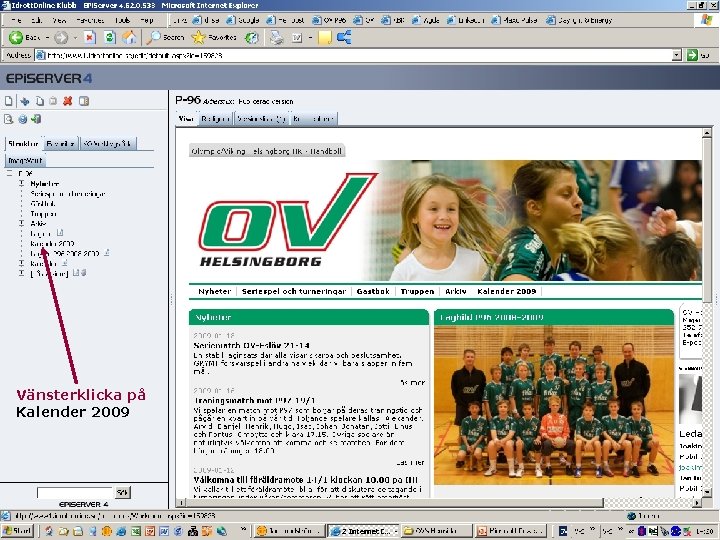Click Kalender 2009 link in site navigation
Image resolution: width=720 pixels, height=540 pixels.
click(x=506, y=291)
